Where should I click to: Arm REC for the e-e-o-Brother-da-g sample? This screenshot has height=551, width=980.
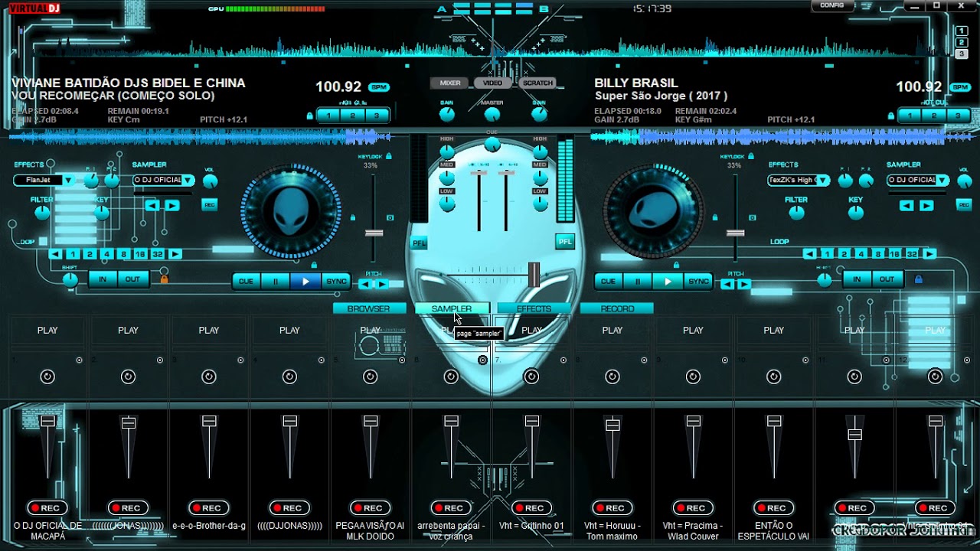209,508
